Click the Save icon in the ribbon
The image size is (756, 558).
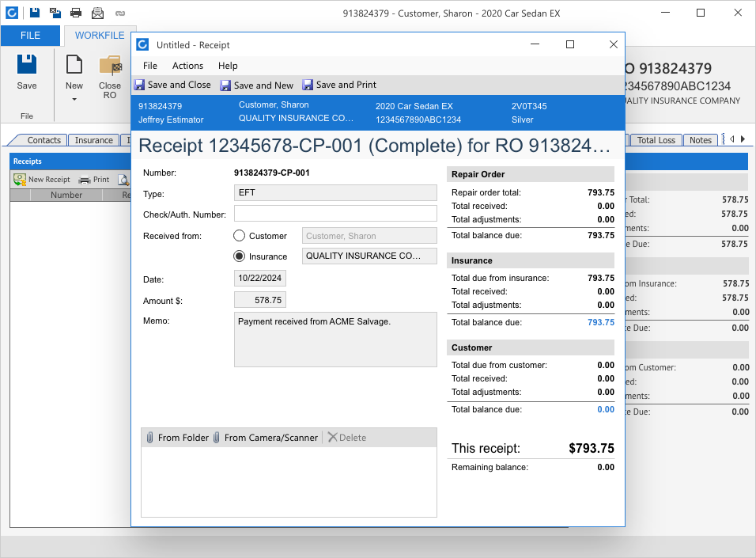[x=27, y=66]
